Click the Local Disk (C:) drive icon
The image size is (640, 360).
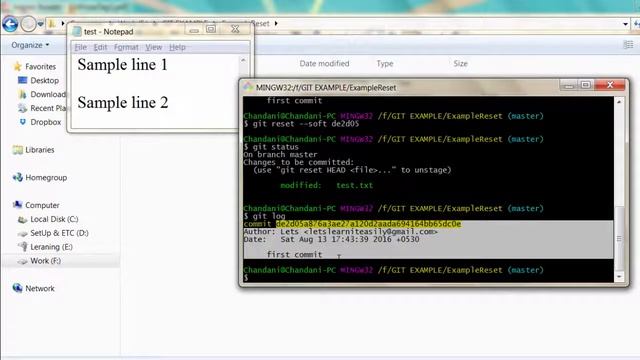click(22, 220)
